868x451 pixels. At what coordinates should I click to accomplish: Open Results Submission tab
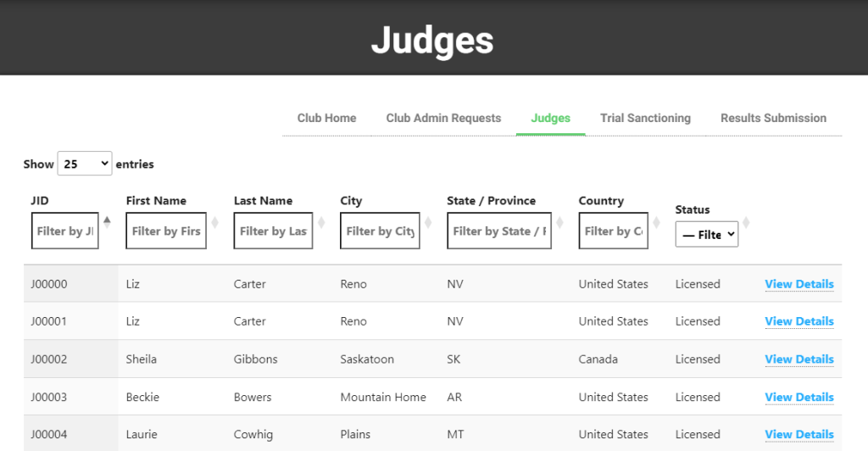pos(773,118)
